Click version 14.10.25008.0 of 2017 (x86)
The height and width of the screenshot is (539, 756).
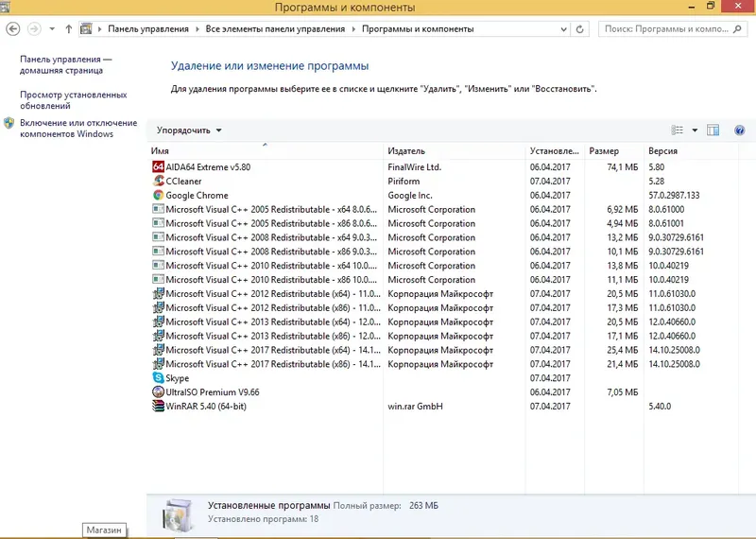674,364
